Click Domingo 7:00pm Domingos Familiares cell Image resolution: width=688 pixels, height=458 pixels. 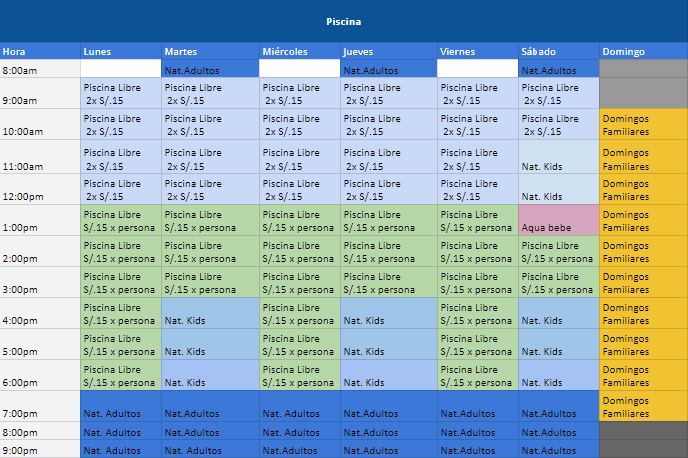point(643,406)
